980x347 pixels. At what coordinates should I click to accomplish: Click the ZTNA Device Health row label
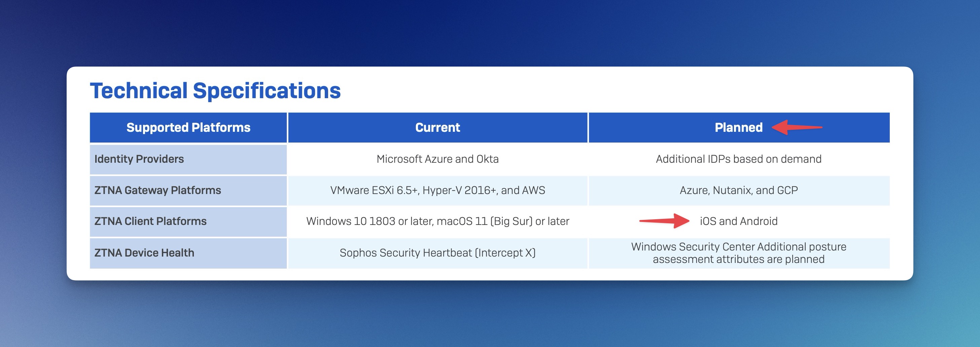pyautogui.click(x=144, y=253)
